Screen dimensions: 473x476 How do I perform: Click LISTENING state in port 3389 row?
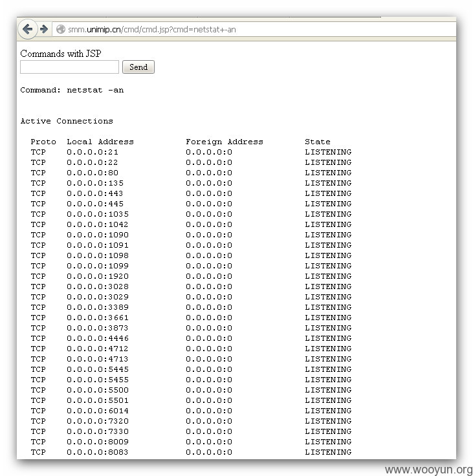coord(328,307)
